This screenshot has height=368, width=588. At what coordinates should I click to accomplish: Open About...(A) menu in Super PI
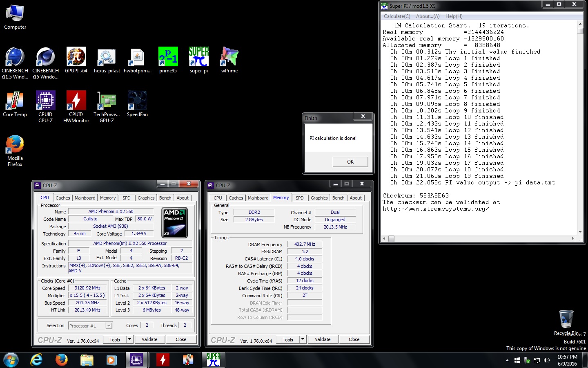point(428,16)
